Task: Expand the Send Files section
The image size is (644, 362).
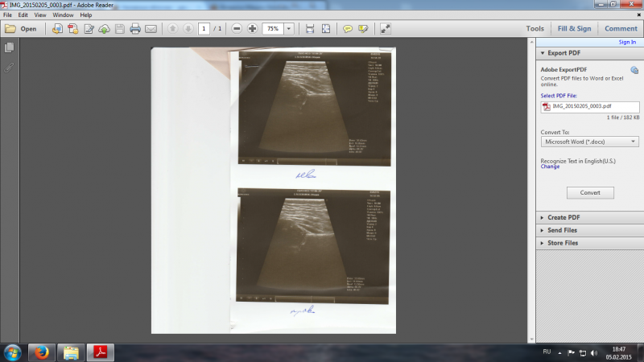Action: [x=563, y=230]
